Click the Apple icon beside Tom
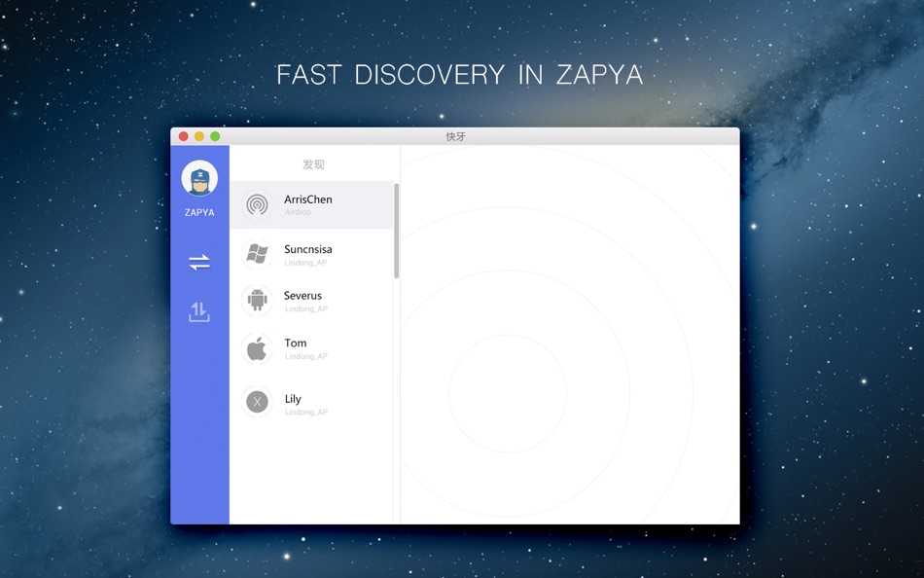 [x=257, y=348]
